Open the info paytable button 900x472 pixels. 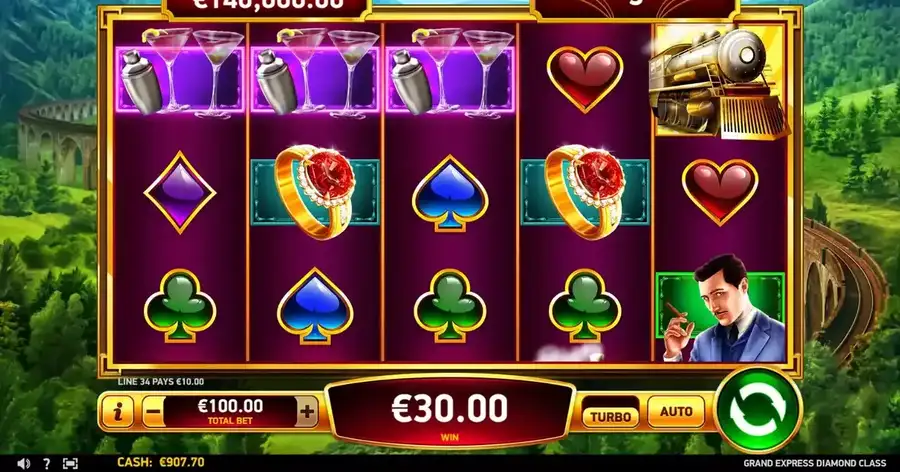coord(118,411)
